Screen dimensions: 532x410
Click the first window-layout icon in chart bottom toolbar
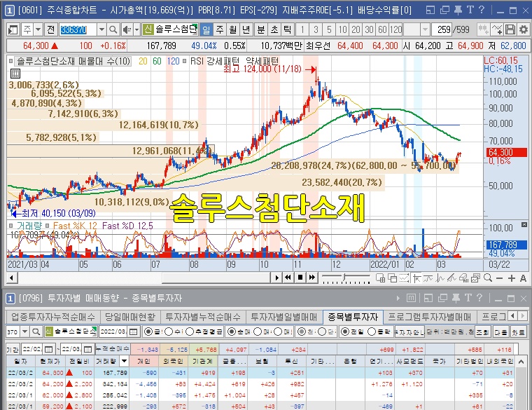[x=380, y=278]
